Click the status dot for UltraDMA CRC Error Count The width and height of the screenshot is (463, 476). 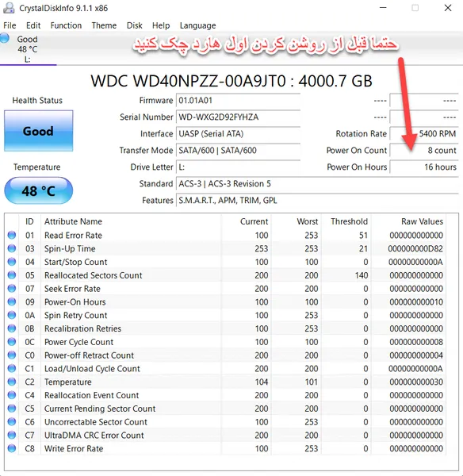pos(12,436)
